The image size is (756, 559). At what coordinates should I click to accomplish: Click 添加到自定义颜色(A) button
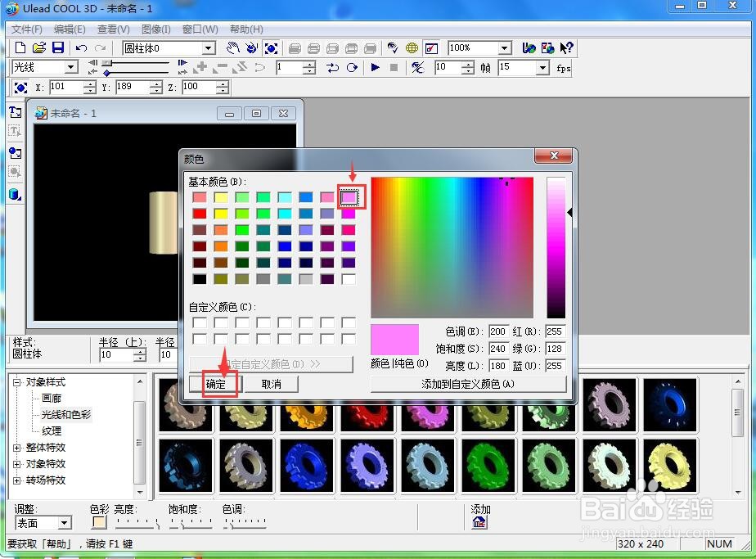(x=468, y=384)
